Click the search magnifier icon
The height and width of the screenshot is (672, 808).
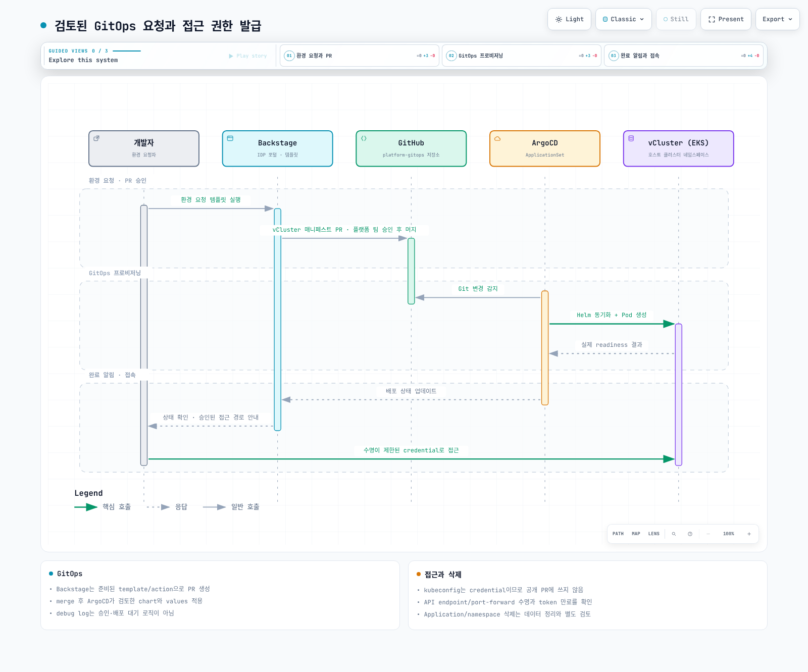674,534
